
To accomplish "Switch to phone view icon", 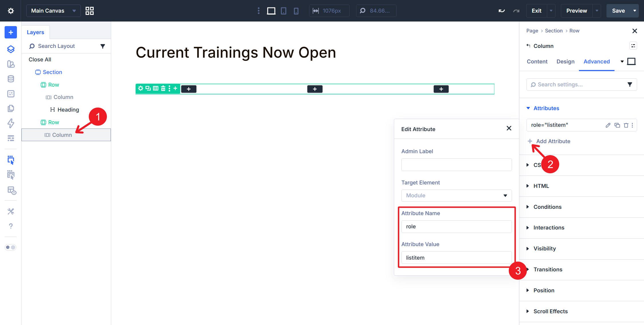I will [296, 11].
